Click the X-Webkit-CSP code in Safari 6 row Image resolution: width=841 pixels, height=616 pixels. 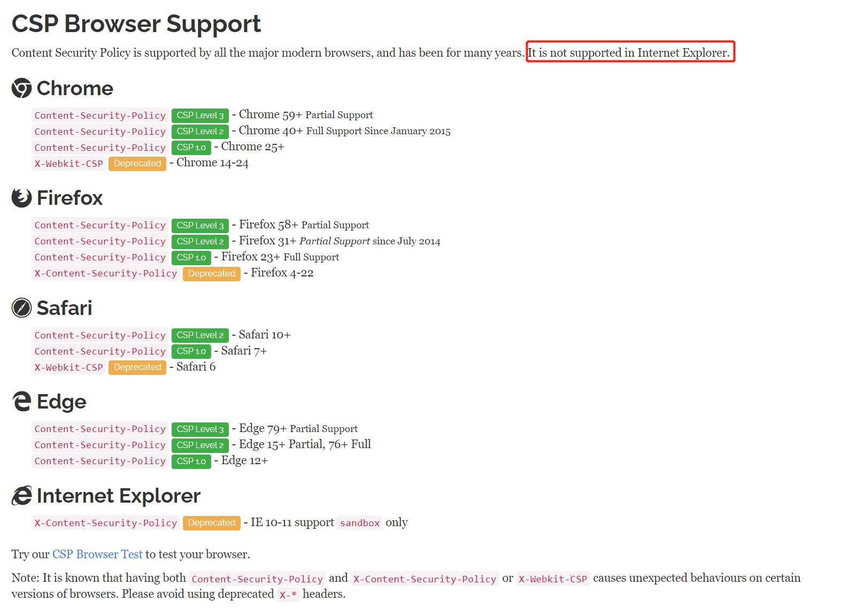tap(68, 367)
